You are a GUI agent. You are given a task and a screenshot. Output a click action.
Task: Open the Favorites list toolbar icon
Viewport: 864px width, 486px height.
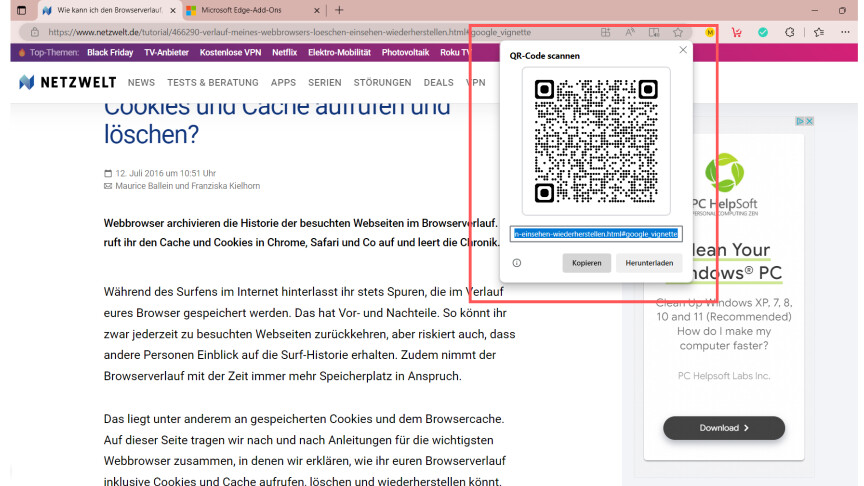pos(815,32)
